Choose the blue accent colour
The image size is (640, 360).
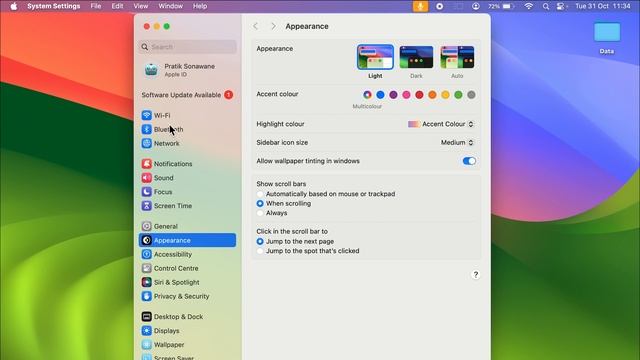pyautogui.click(x=380, y=95)
